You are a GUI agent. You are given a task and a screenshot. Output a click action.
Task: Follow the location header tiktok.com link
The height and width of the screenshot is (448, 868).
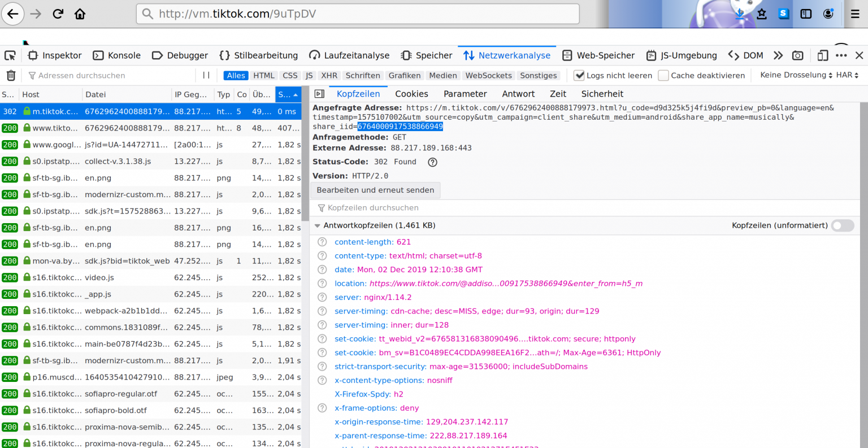506,284
